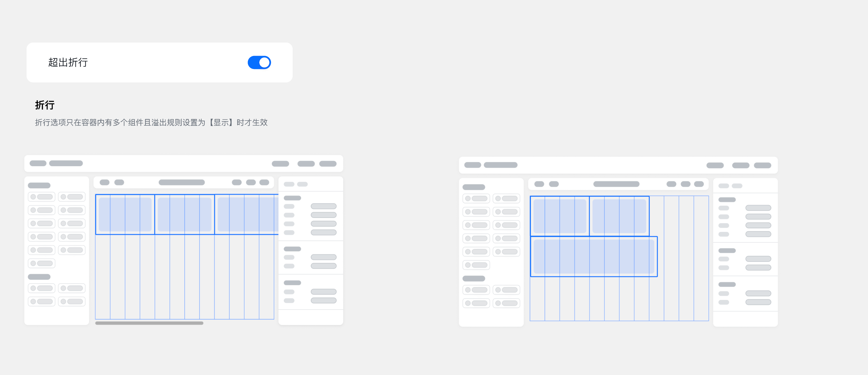Select the wide second-row block in right wireframe
The width and height of the screenshot is (868, 375).
(594, 257)
